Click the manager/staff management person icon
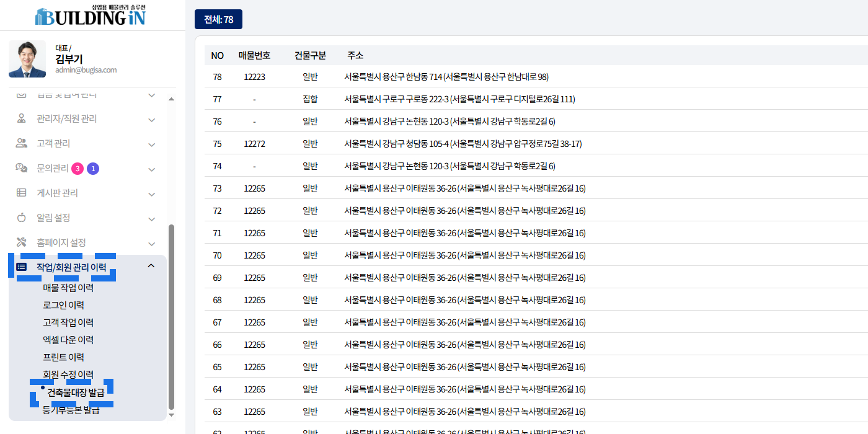The width and height of the screenshot is (868, 434). [x=22, y=118]
